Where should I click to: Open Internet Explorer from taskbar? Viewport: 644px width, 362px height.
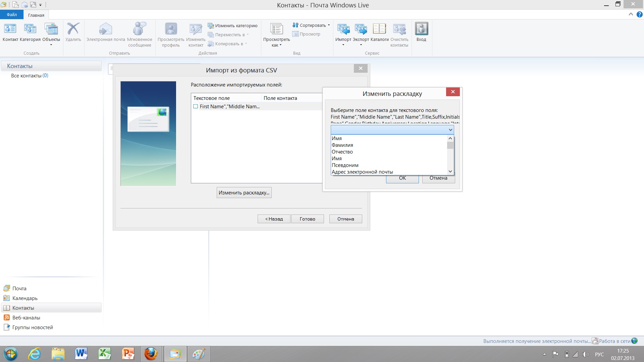pyautogui.click(x=35, y=354)
